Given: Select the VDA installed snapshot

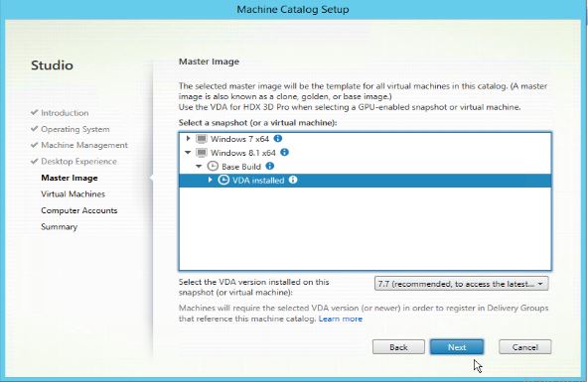Looking at the screenshot, I should click(365, 181).
